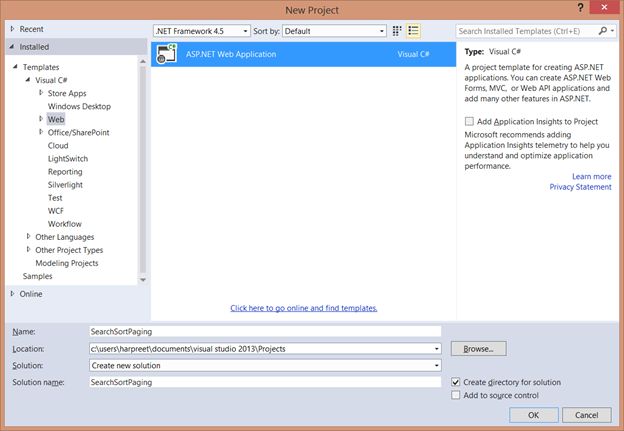Click the ASP.NET Web Application template icon
Image resolution: width=624 pixels, height=431 pixels.
[166, 54]
